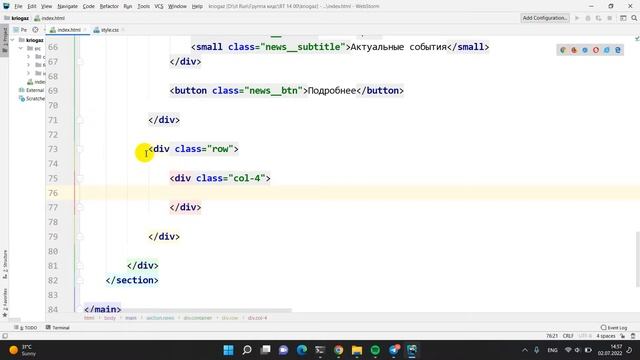Image resolution: width=640 pixels, height=360 pixels.
Task: Select Scratches in project tree
Action: [x=32, y=98]
